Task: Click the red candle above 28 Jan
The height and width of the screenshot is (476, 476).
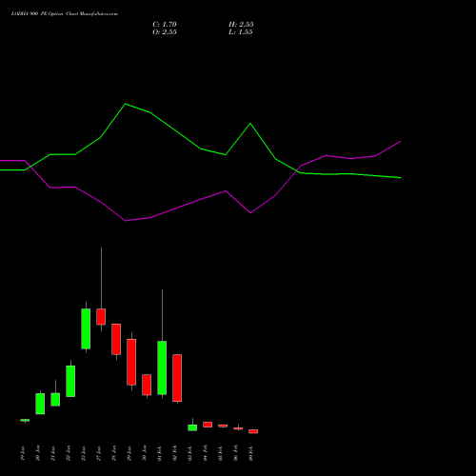Action: click(x=116, y=339)
